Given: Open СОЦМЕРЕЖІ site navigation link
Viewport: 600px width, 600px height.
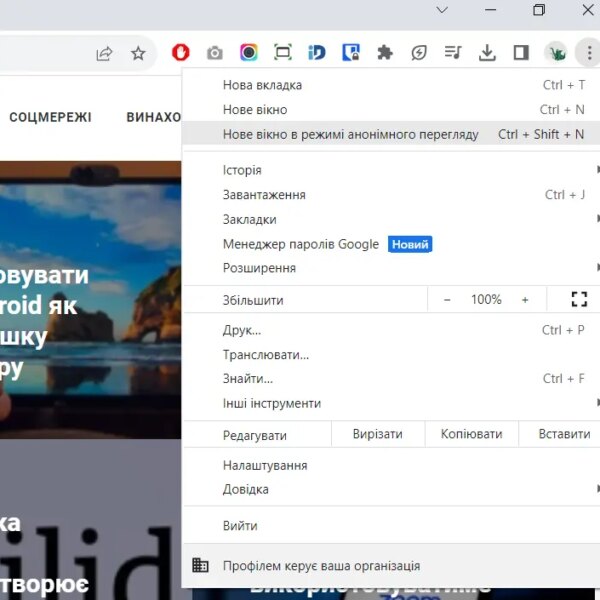Looking at the screenshot, I should click(51, 117).
